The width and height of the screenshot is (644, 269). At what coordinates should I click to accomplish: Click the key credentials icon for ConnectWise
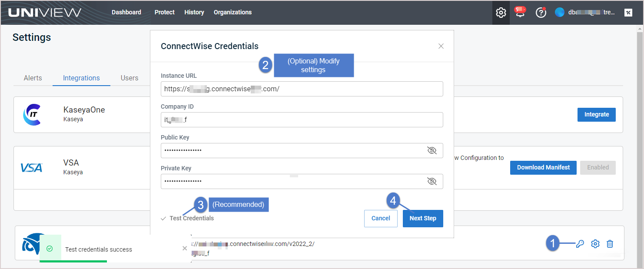point(580,244)
